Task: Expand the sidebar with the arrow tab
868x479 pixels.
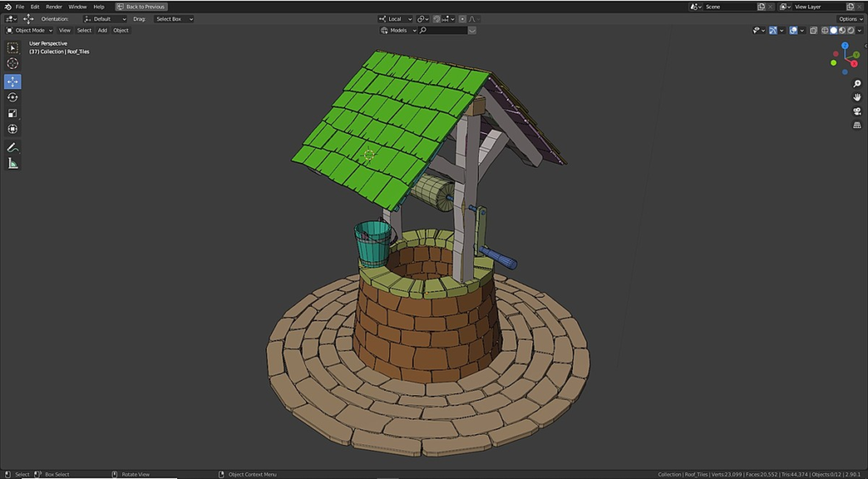Action: point(865,46)
